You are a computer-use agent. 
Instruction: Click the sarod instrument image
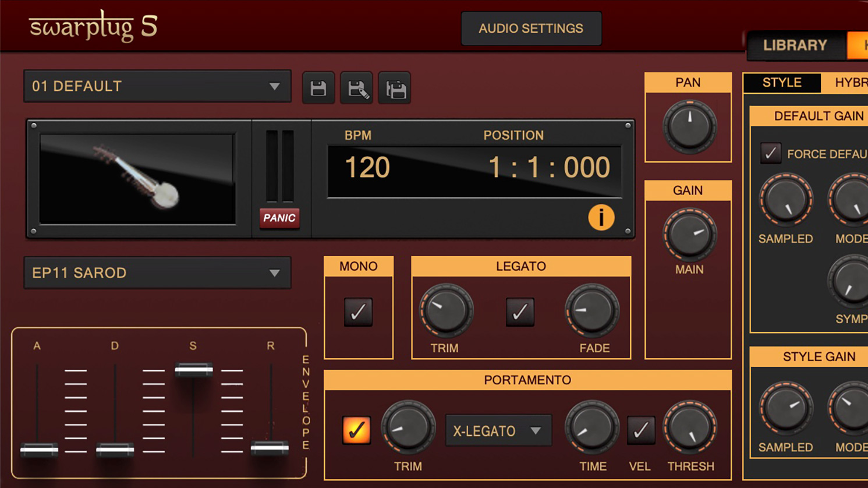(137, 179)
